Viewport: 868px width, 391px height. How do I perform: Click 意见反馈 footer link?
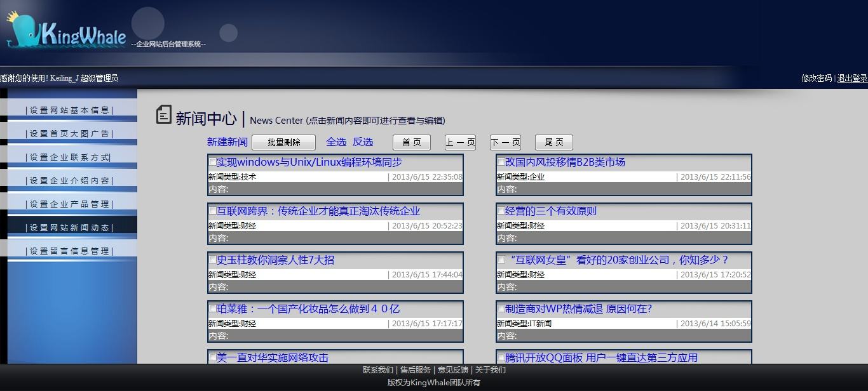(453, 370)
